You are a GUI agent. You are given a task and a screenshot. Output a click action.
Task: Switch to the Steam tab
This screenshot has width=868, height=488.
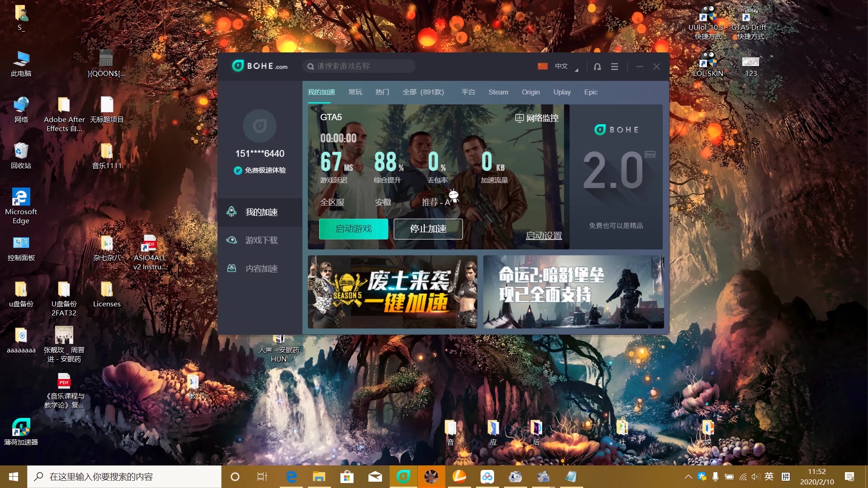pos(498,92)
